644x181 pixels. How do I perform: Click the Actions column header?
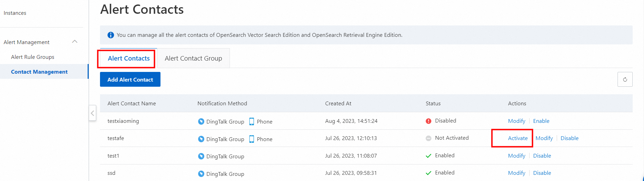(x=517, y=104)
